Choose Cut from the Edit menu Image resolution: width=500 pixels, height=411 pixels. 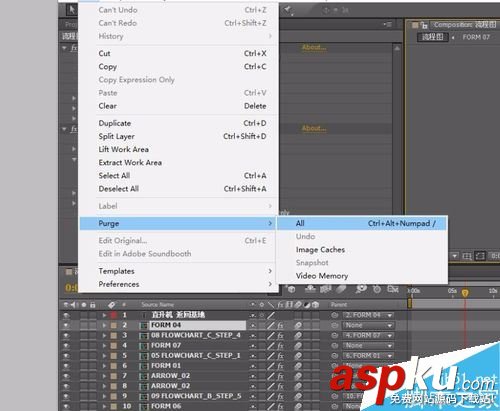[178, 53]
